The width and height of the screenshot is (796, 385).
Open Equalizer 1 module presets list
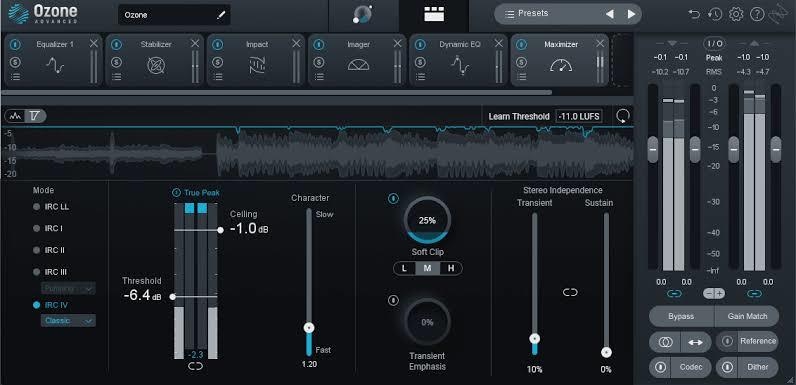15,77
